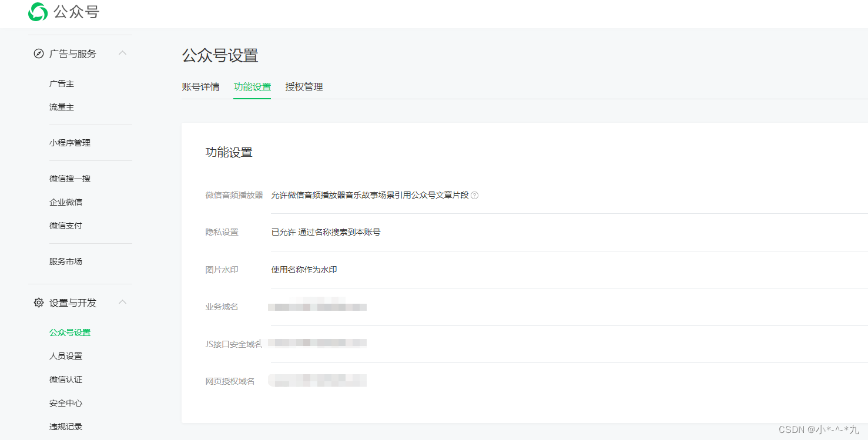Click the 图片水印 row label
The height and width of the screenshot is (440, 868).
tap(222, 270)
